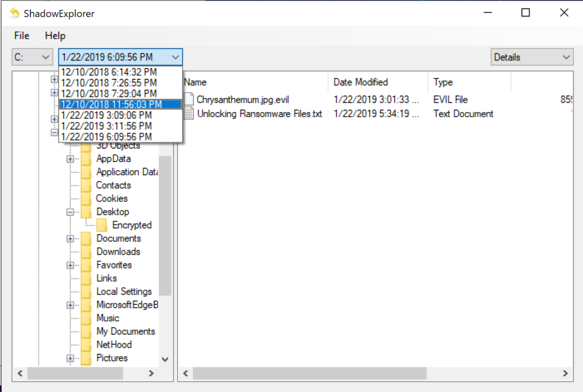Expand the Pictures folder tree node
Viewport: 583px width, 392px height.
point(71,358)
